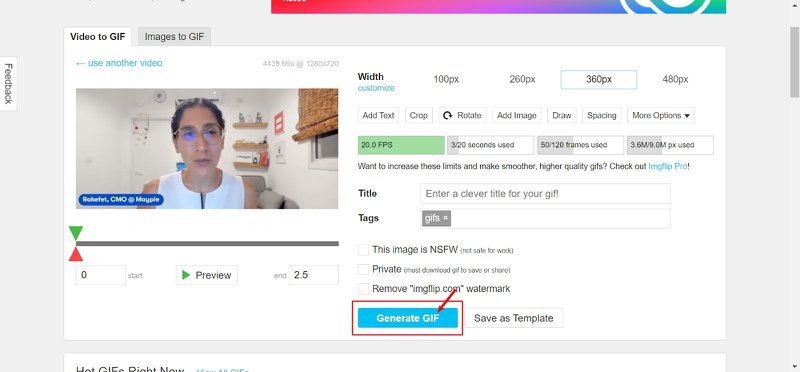Screen dimensions: 800x372
Task: Select the red end marker on the timeline
Action: (76, 254)
